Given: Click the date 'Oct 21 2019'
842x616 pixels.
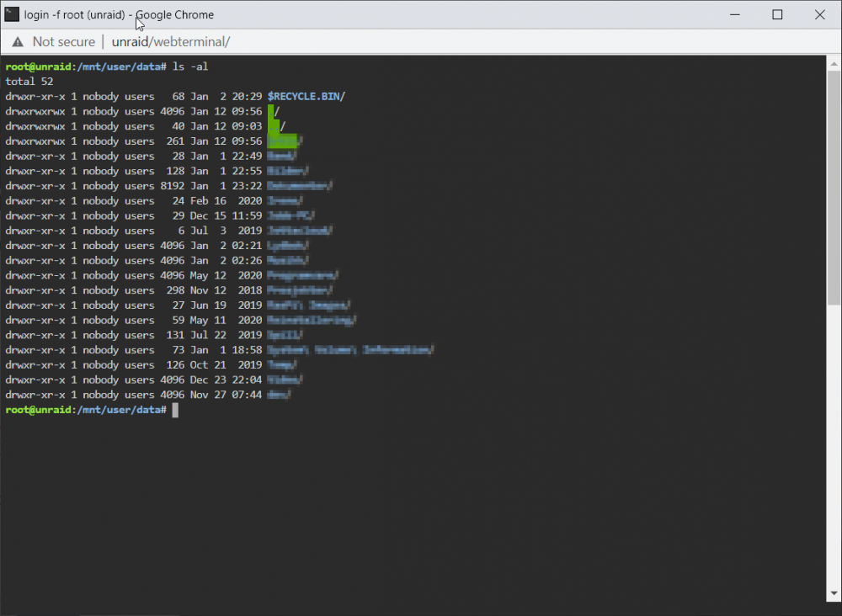Looking at the screenshot, I should (226, 365).
